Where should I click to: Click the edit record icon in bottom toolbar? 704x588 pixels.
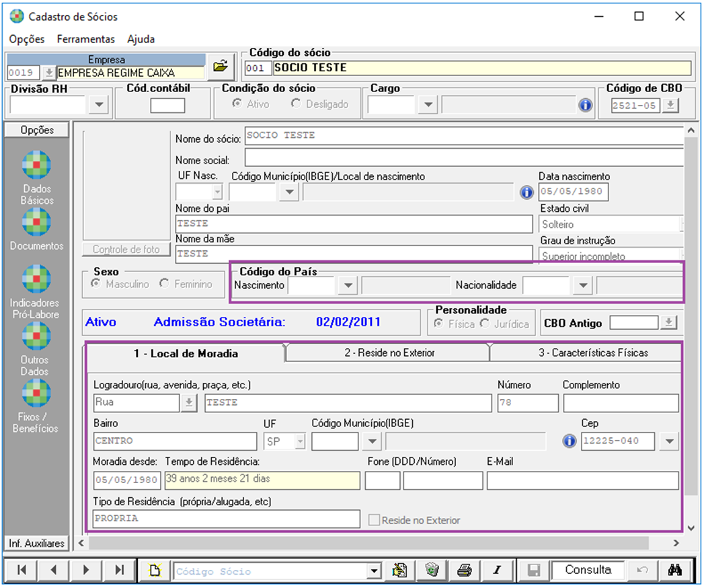point(399,570)
